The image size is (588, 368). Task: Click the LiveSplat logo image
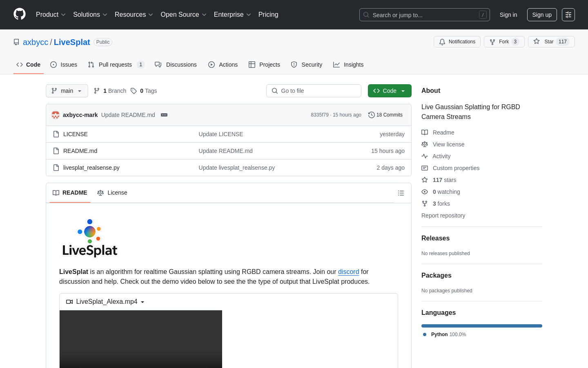[90, 238]
